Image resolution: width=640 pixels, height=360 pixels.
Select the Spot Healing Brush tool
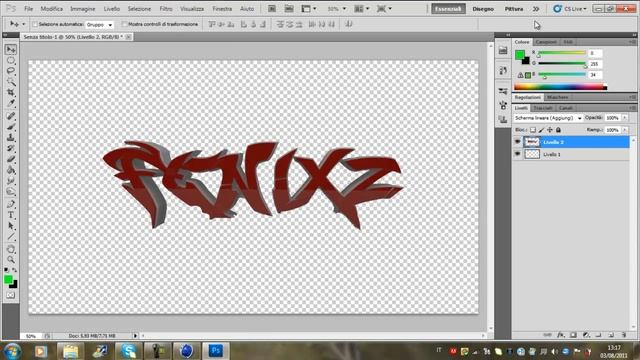pos(11,116)
